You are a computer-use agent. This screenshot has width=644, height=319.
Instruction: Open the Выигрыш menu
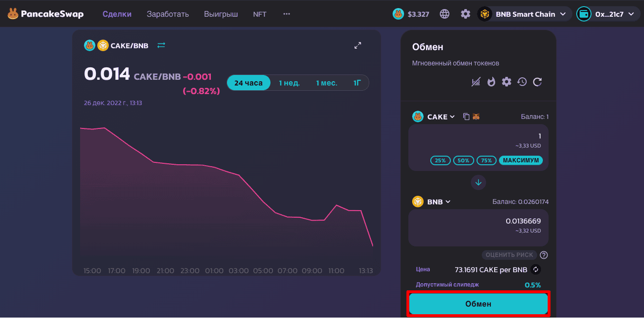click(x=221, y=14)
